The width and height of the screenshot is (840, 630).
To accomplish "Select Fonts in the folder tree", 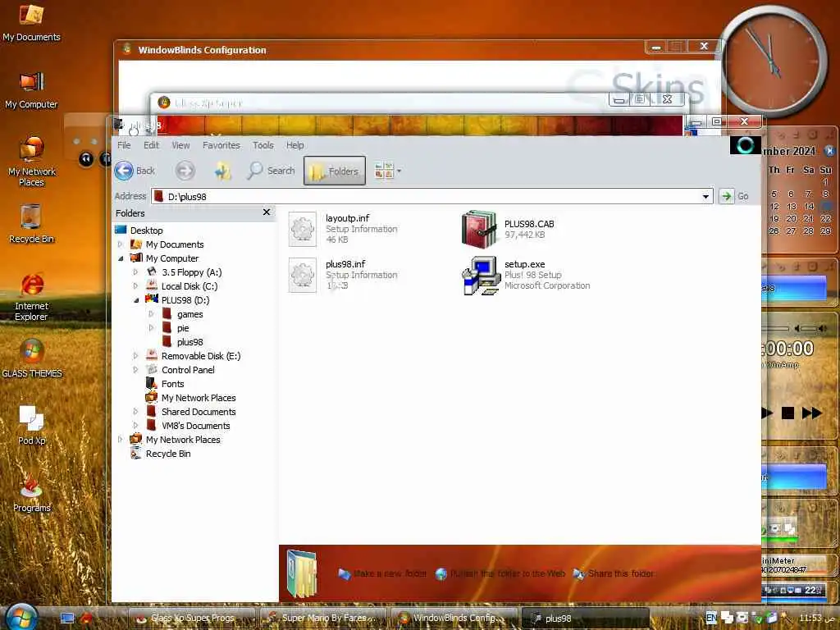I will click(172, 384).
